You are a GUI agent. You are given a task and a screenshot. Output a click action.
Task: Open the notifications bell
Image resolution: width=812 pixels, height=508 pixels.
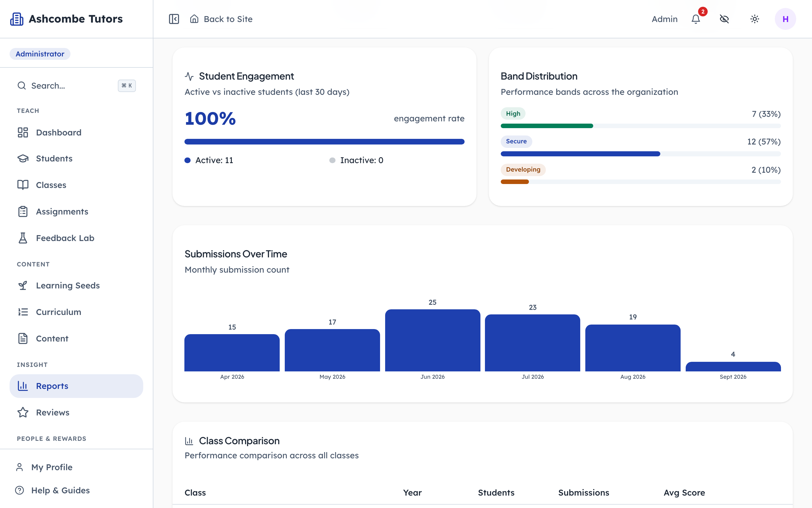[696, 19]
